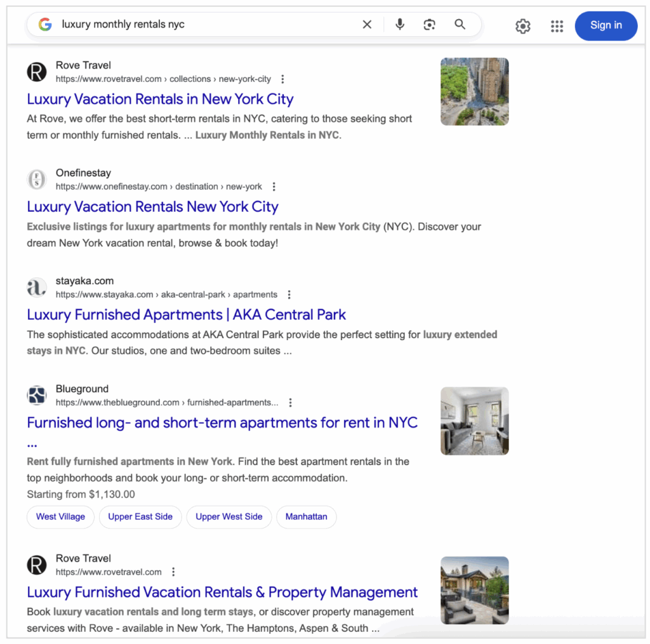The width and height of the screenshot is (650, 644).
Task: Start a voice search with microphone icon
Action: [x=399, y=24]
